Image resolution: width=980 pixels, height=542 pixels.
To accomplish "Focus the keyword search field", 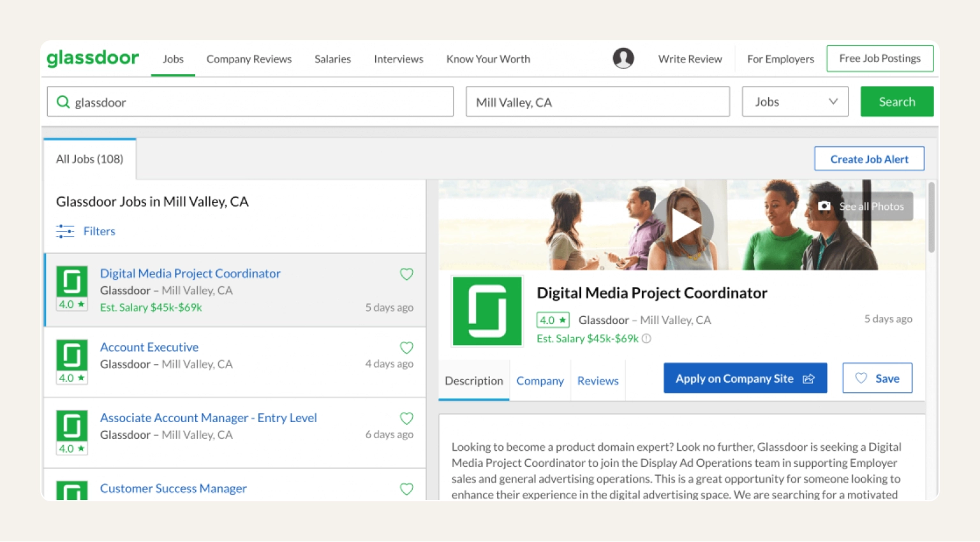I will pyautogui.click(x=250, y=102).
